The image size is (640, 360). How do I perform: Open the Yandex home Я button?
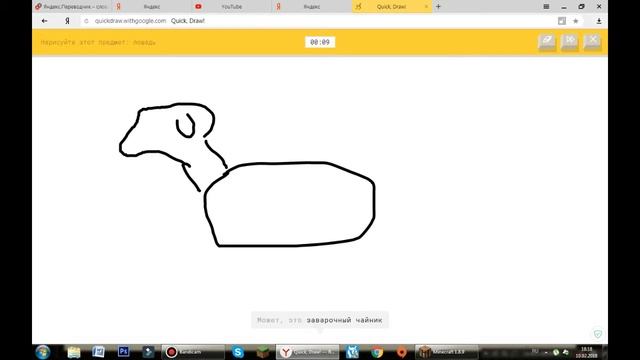[x=67, y=21]
